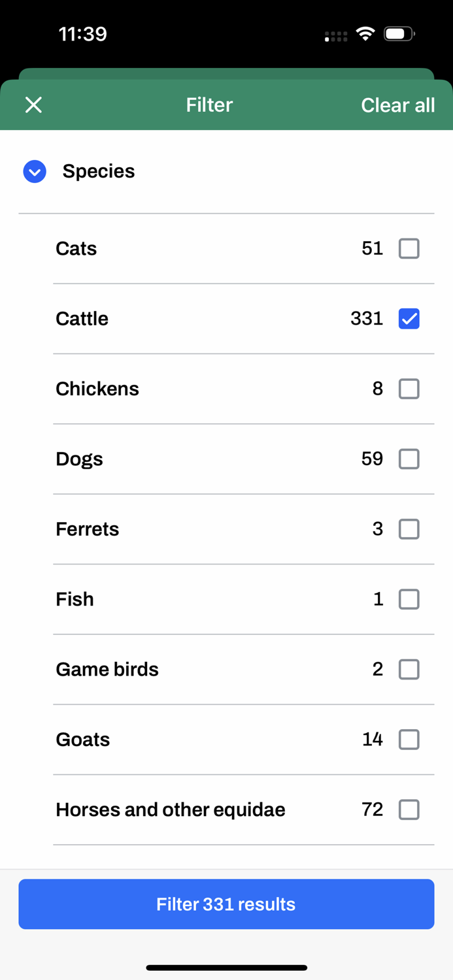Tap the Wi-Fi status icon

(365, 33)
